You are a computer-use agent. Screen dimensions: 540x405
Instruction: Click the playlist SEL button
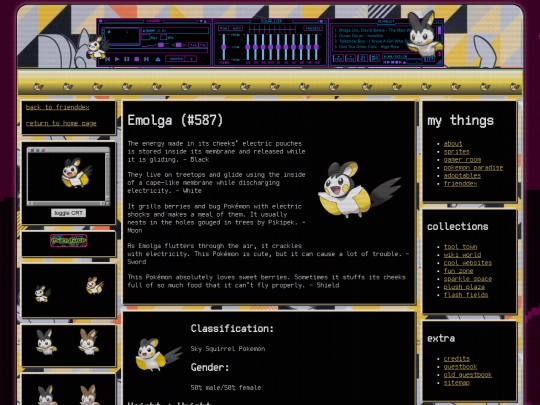(363, 58)
